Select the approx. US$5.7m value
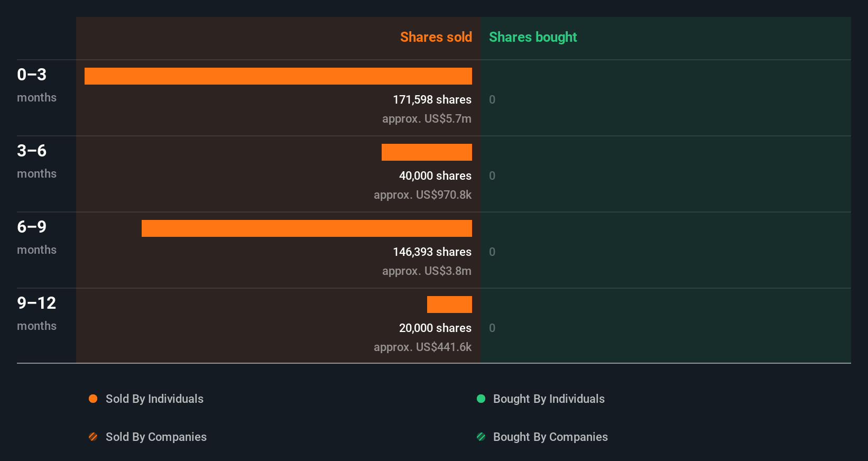This screenshot has height=461, width=868. click(427, 118)
